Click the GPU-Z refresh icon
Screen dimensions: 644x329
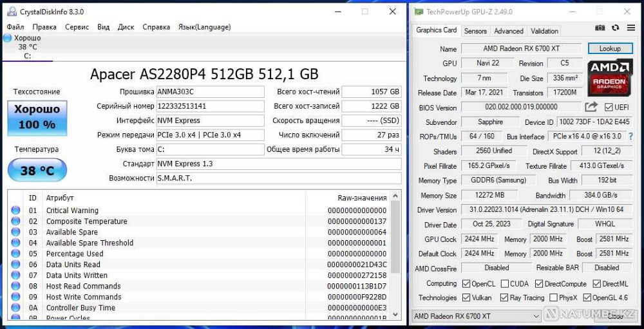(x=615, y=28)
